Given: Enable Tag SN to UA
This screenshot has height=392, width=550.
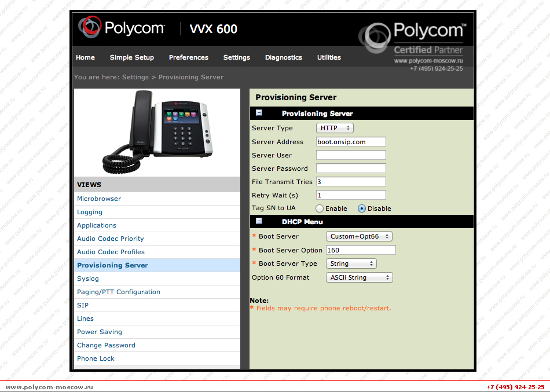Looking at the screenshot, I should tap(320, 208).
